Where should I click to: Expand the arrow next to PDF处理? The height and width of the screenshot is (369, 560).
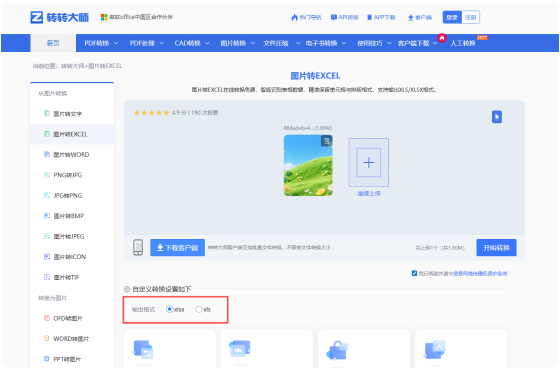(x=161, y=43)
